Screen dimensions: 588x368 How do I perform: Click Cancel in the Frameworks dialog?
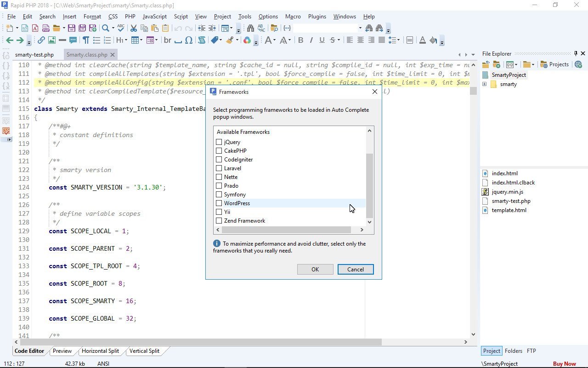[355, 269]
